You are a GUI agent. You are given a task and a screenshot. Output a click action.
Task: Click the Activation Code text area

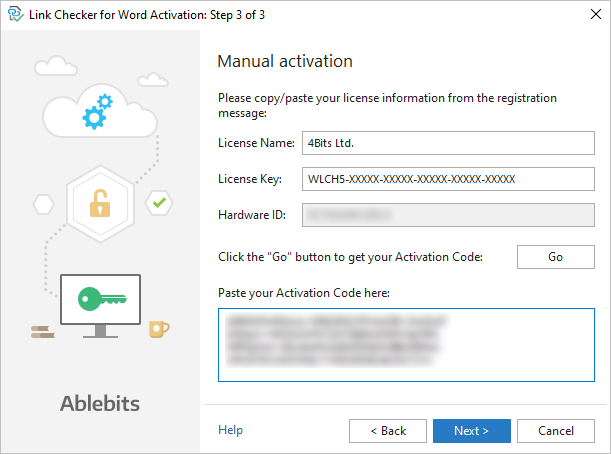click(406, 345)
